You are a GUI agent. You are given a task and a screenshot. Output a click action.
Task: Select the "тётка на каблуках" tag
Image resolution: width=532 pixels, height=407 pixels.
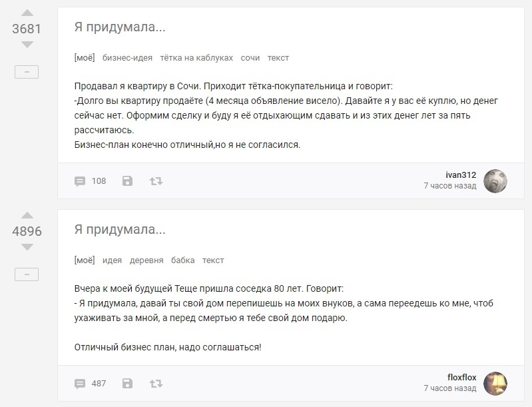pos(196,58)
